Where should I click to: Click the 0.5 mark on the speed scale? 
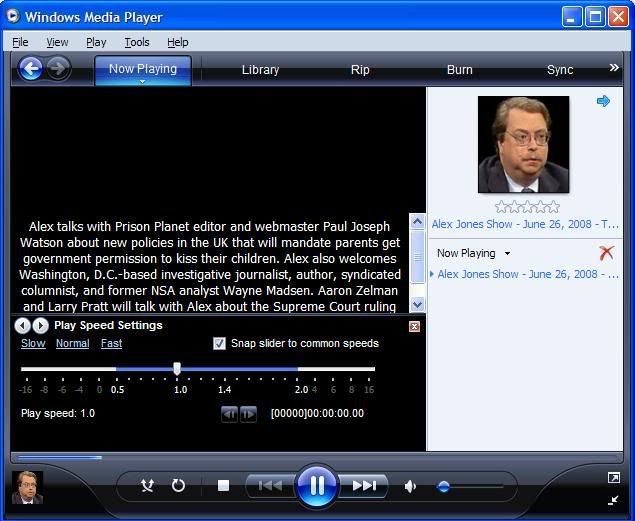[117, 390]
